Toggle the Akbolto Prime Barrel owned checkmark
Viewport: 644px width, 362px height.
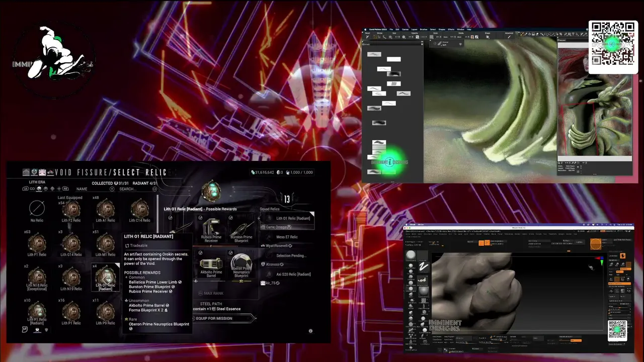[200, 253]
